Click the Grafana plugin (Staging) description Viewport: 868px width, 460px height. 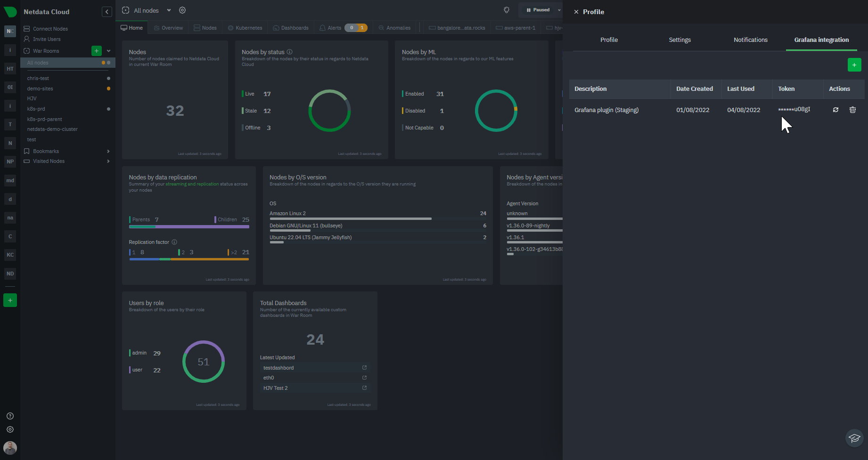[x=606, y=110]
